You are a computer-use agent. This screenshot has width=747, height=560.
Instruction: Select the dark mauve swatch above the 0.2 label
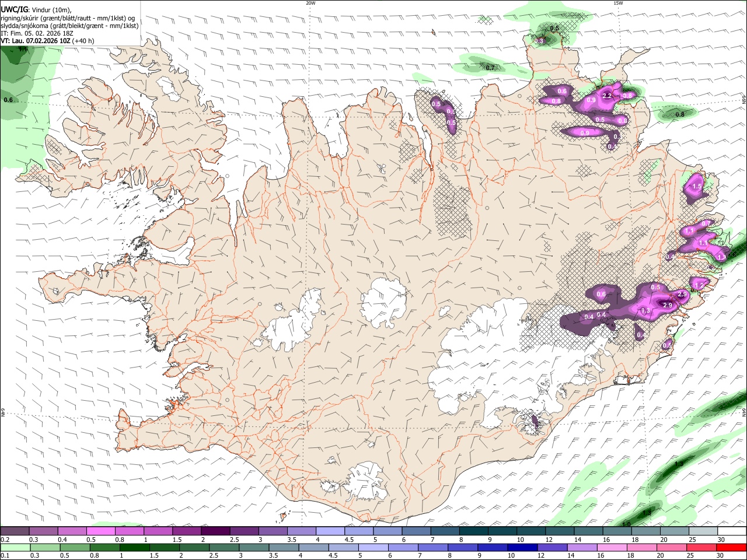15,531
